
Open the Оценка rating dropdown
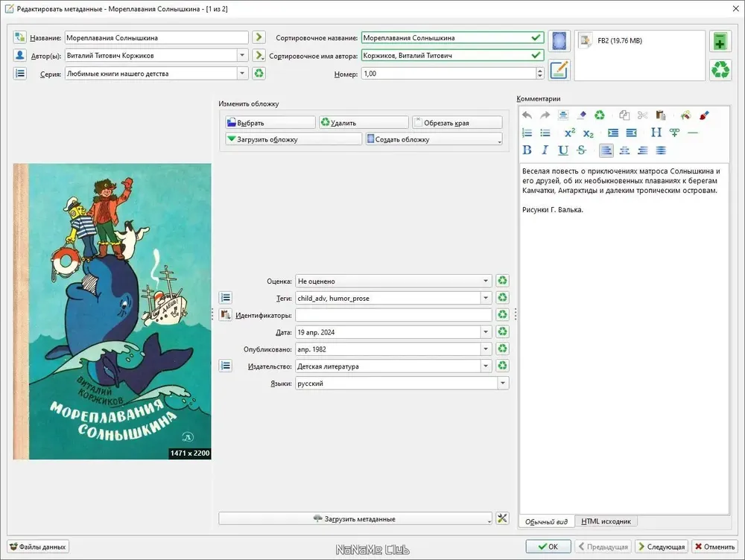pyautogui.click(x=486, y=281)
